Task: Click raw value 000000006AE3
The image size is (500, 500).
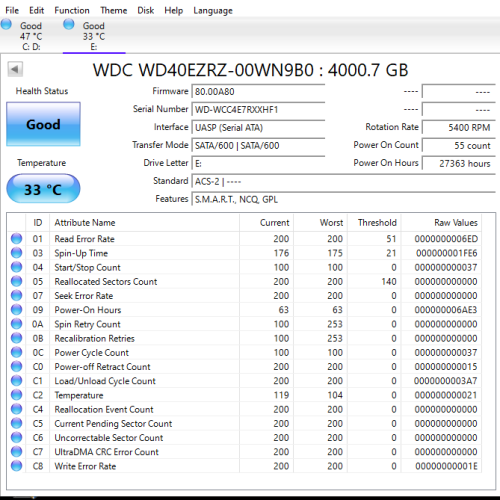Action: 446,310
